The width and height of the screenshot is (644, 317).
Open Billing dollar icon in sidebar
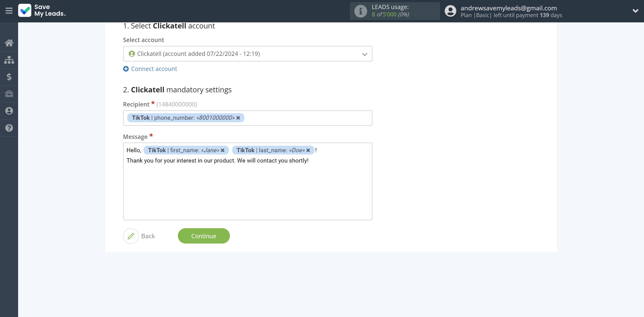click(x=9, y=77)
